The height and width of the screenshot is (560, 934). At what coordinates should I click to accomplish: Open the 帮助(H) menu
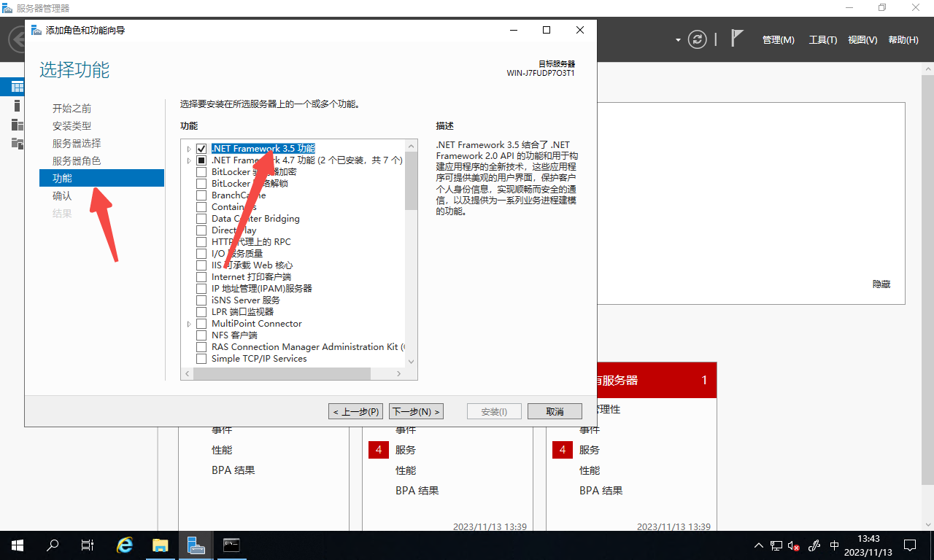pos(903,40)
